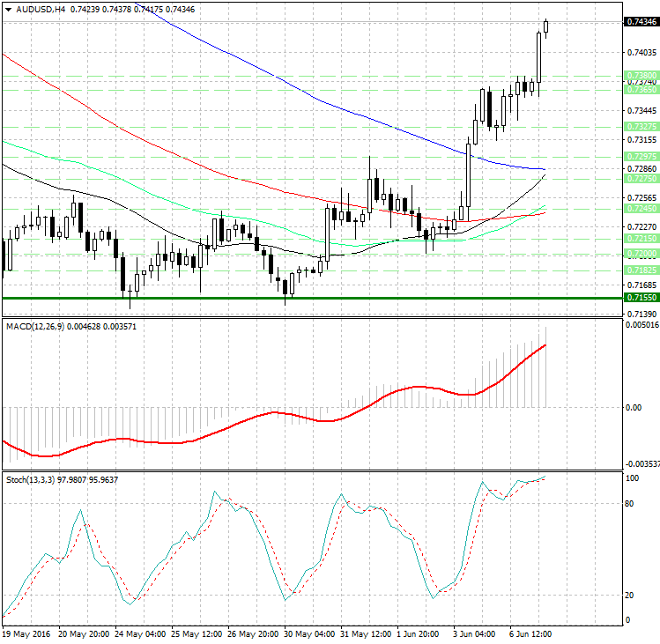Viewport: 660px width, 644px height.
Task: Select the 30 May 04:00 time label
Action: [x=309, y=634]
